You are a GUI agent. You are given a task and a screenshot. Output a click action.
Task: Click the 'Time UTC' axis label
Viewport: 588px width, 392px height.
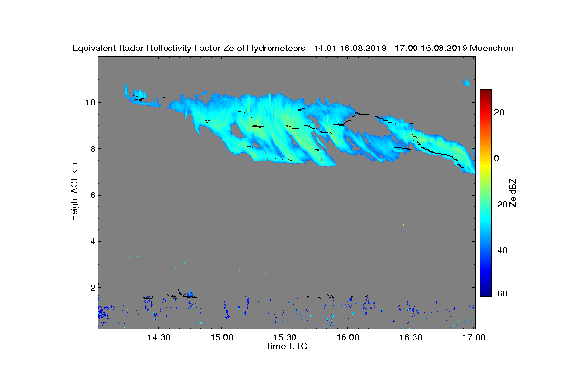287,346
